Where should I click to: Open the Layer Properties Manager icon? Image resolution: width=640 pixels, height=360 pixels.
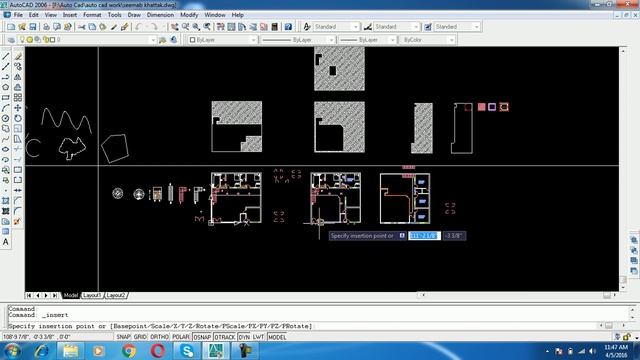point(11,40)
